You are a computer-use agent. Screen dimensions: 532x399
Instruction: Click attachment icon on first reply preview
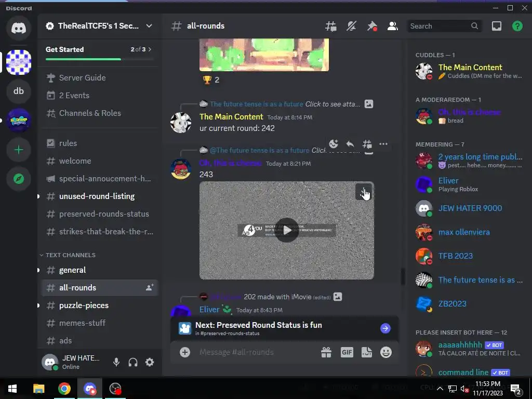369,104
